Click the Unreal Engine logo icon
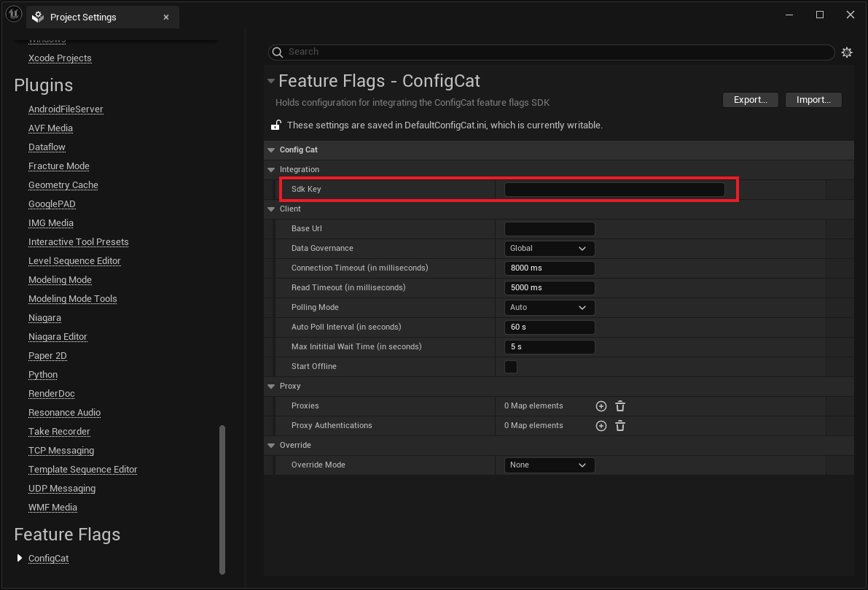 13,13
